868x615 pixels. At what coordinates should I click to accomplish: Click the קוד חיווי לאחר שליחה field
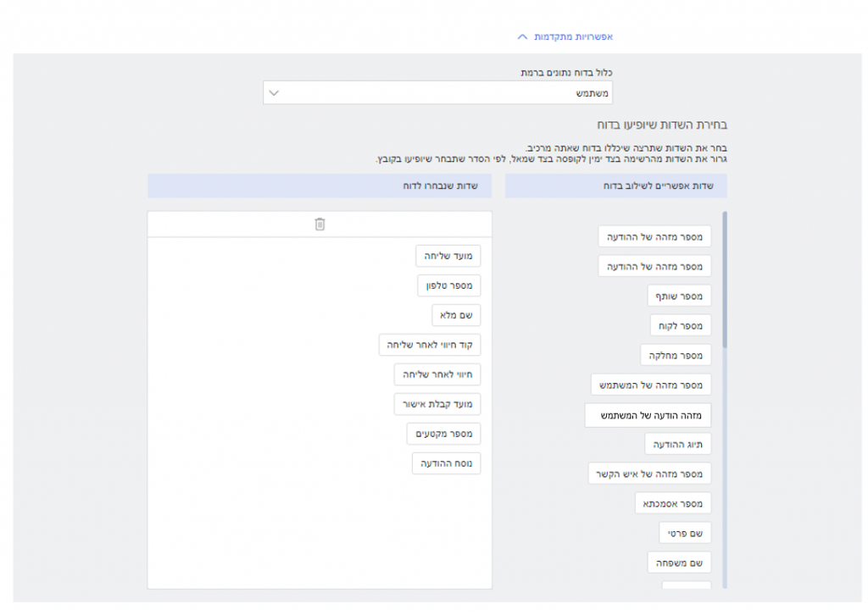430,345
